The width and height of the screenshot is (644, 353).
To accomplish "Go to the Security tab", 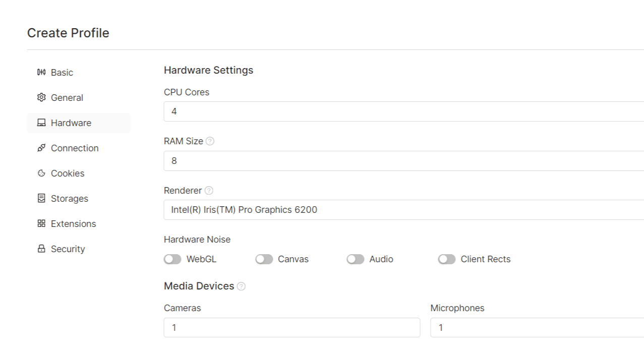I will [x=79, y=249].
